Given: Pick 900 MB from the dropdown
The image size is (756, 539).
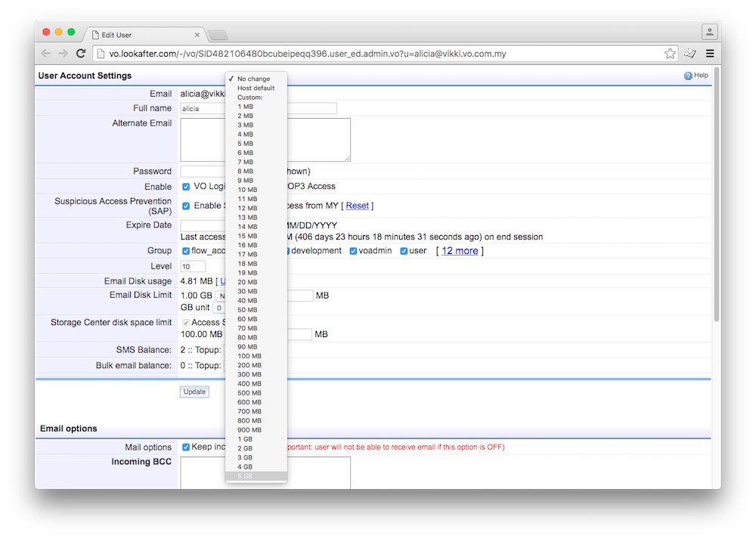Looking at the screenshot, I should (x=256, y=430).
